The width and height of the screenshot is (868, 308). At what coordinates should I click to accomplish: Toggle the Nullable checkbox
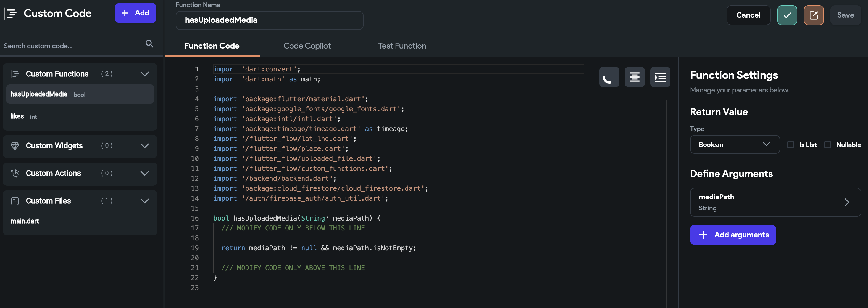(828, 145)
